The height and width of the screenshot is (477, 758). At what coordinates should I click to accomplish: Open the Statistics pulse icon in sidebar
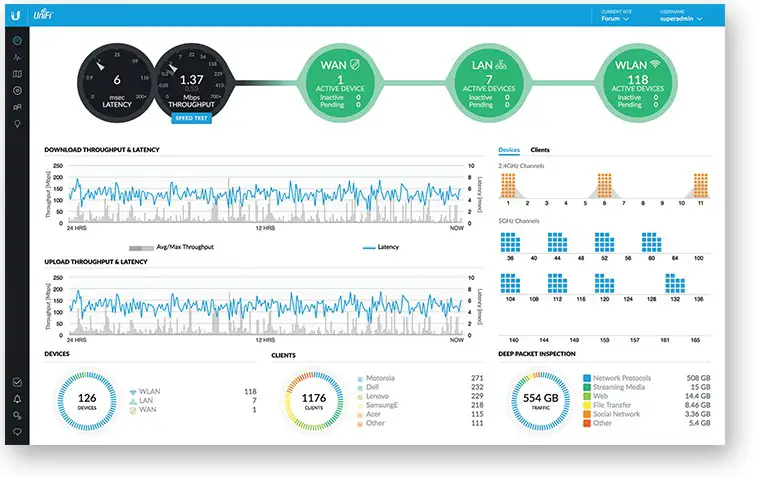point(17,58)
